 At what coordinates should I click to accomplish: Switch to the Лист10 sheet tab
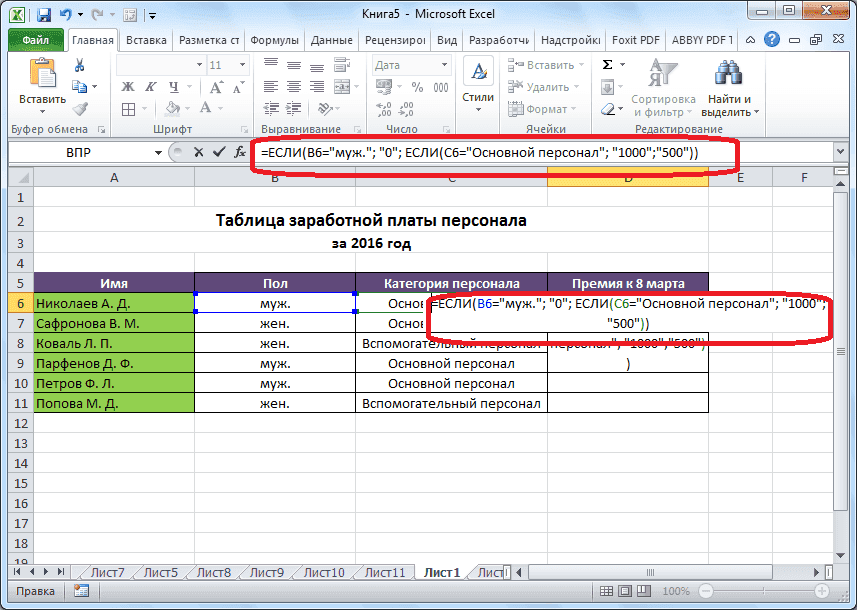[323, 573]
